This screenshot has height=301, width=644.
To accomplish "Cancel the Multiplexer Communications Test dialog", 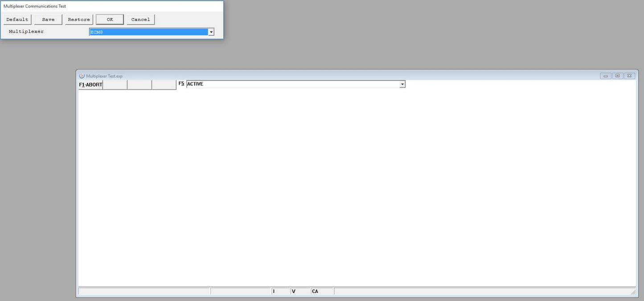I will tap(140, 20).
